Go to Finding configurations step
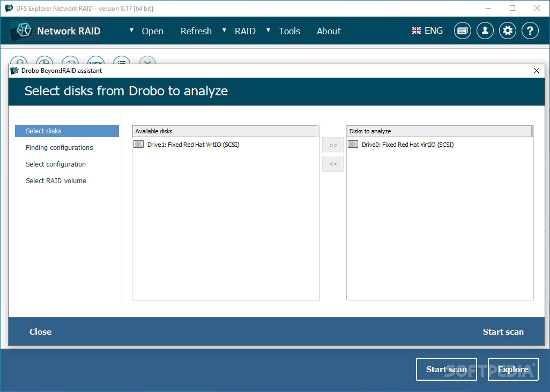The width and height of the screenshot is (550, 392). click(x=60, y=147)
